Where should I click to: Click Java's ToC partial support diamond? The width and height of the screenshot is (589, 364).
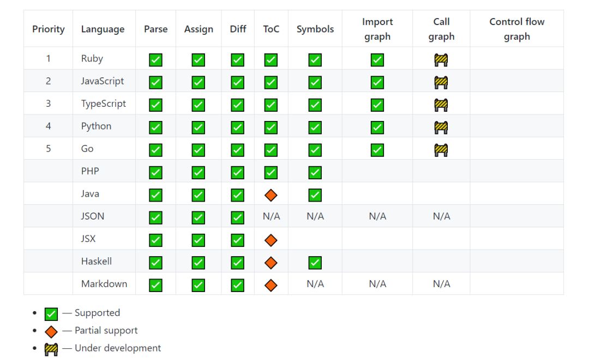pos(271,195)
